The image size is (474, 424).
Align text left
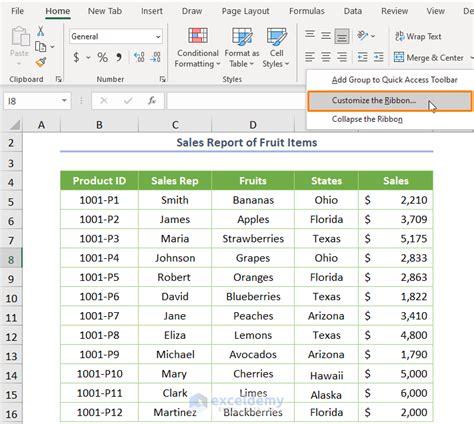(310, 57)
